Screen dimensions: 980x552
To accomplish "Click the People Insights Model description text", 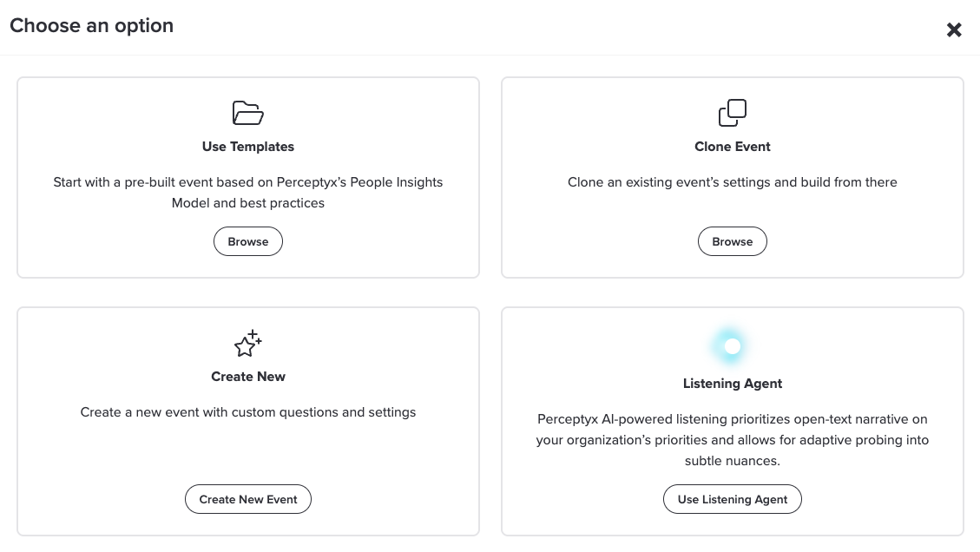I will [x=248, y=193].
